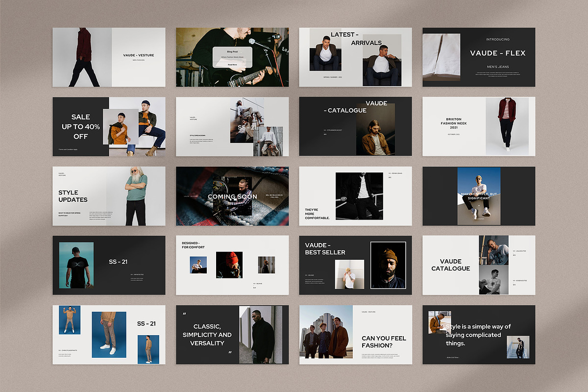Click the STYLE UPDATES heading
Viewport: 588px width, 392px height.
[x=73, y=196]
